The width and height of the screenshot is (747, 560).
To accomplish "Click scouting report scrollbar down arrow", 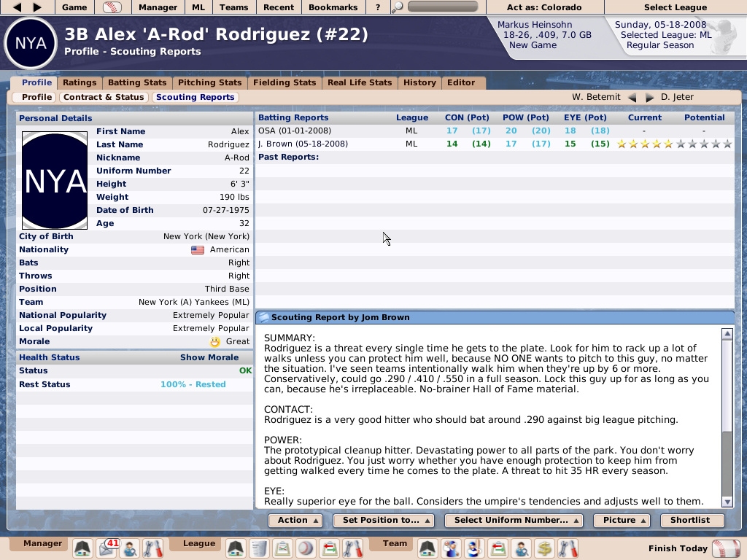I will [x=727, y=502].
